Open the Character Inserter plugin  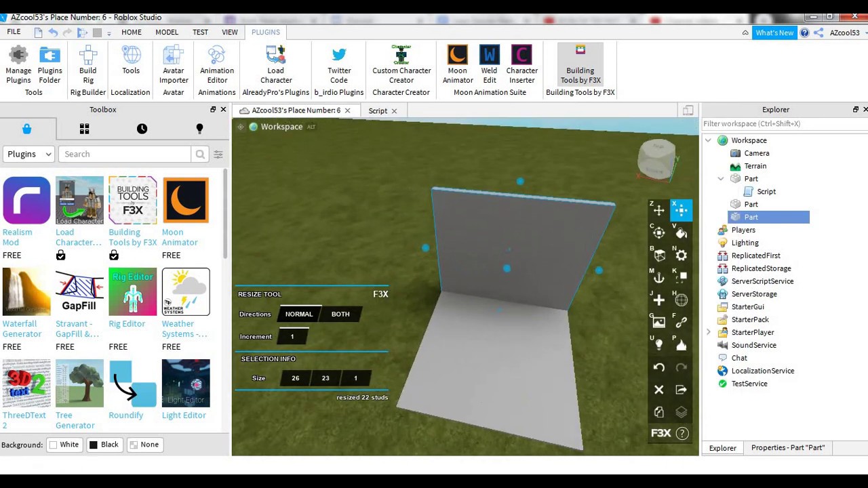(x=521, y=65)
